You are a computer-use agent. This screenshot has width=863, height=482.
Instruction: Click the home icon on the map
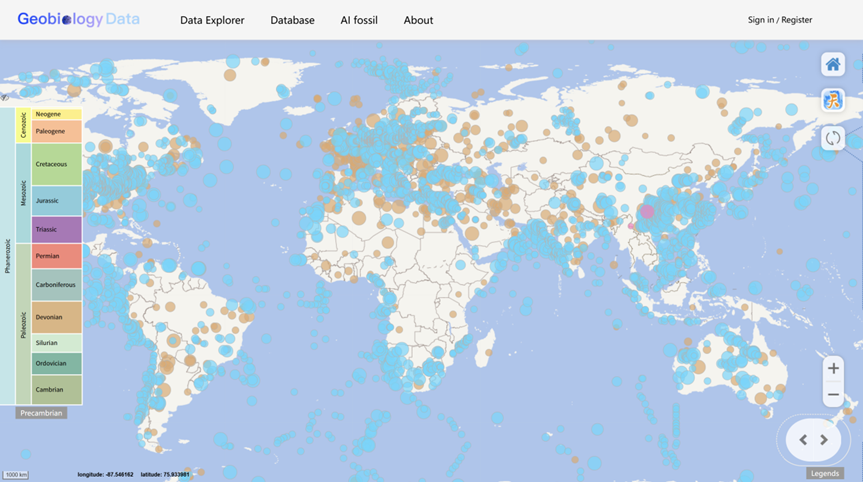point(833,64)
